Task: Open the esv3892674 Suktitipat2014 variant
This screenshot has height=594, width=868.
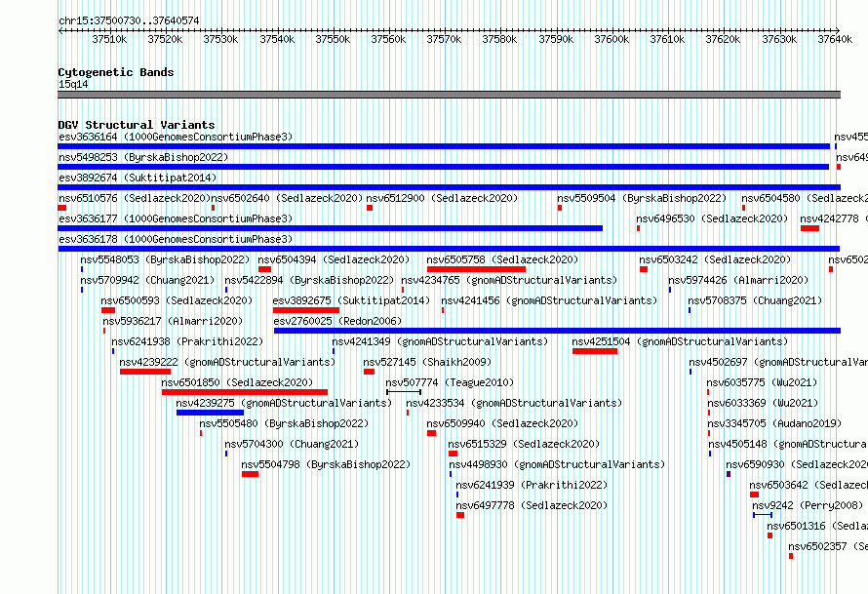Action: (138, 178)
